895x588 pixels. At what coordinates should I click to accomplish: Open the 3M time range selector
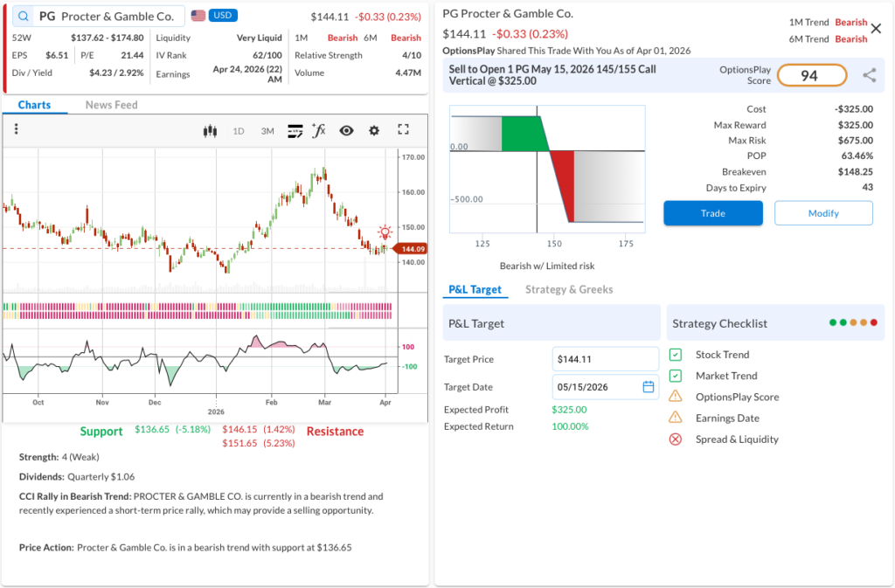[x=267, y=131]
